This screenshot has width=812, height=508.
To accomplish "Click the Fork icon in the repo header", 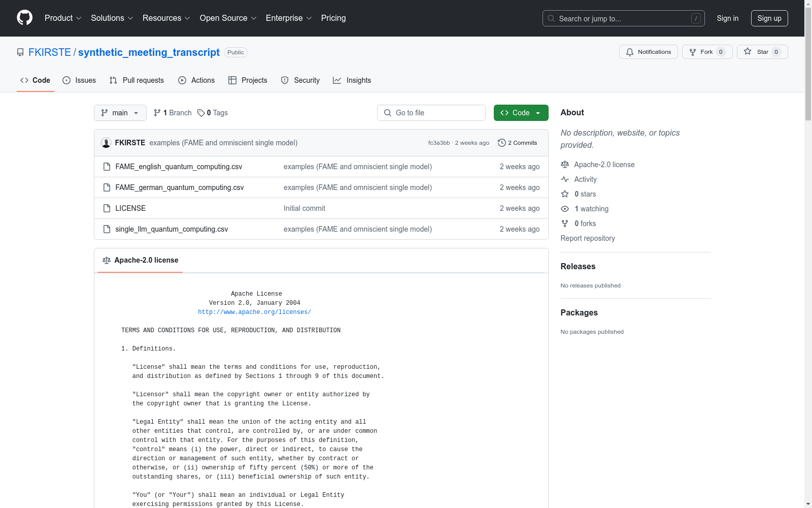I will 693,52.
